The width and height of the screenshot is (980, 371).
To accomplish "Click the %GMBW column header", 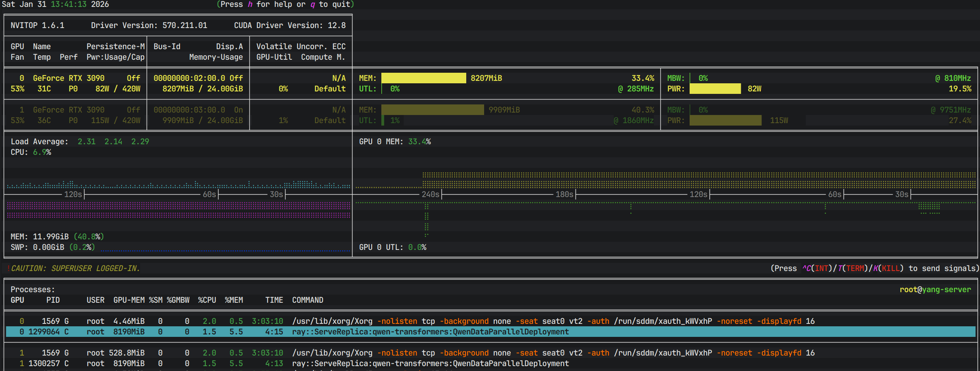I will (178, 300).
